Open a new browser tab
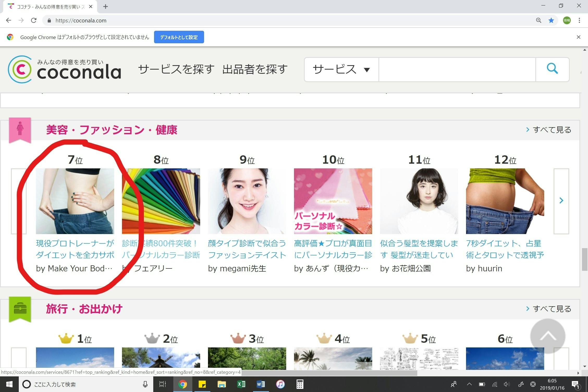The width and height of the screenshot is (588, 392). [105, 7]
